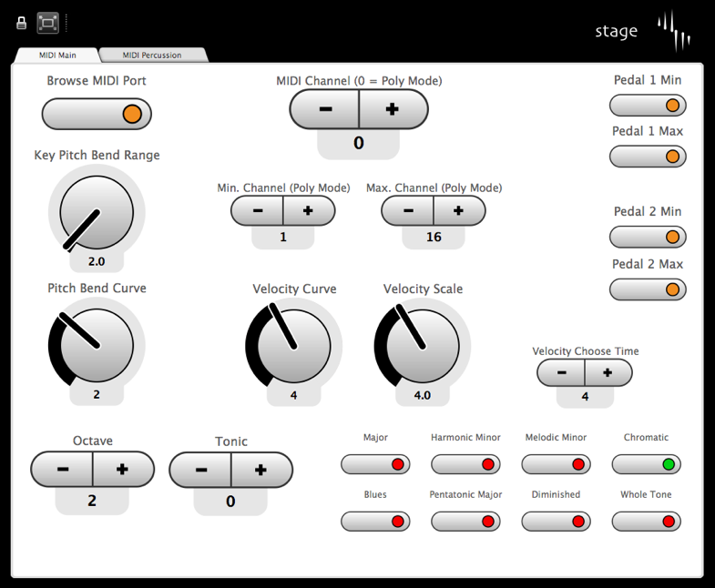715x588 pixels.
Task: Enable the Melodic Minor scale switch
Action: pyautogui.click(x=556, y=464)
